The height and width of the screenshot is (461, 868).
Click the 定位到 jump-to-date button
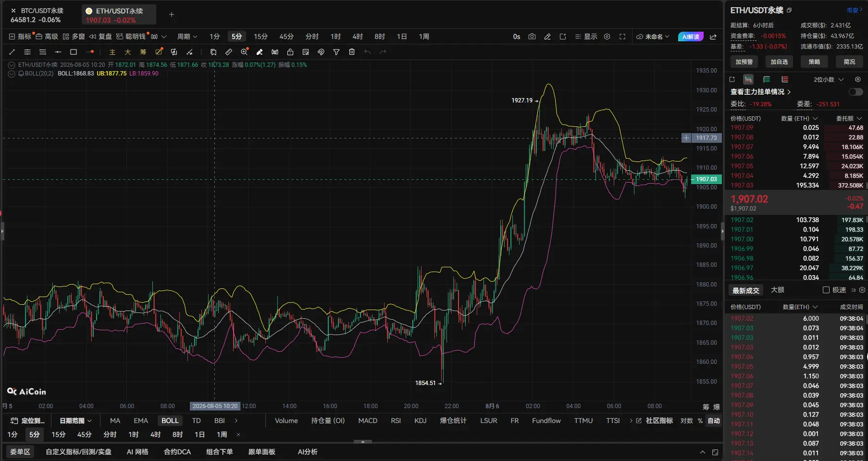click(x=28, y=421)
